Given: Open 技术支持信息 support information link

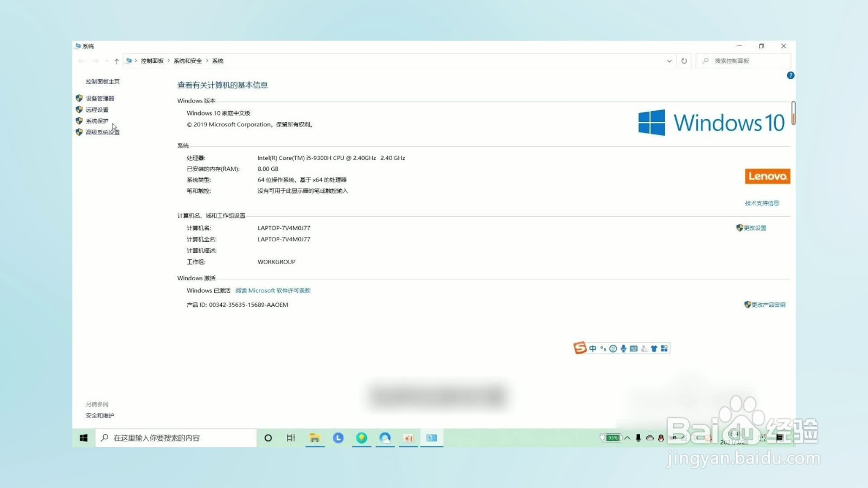Looking at the screenshot, I should click(x=762, y=203).
